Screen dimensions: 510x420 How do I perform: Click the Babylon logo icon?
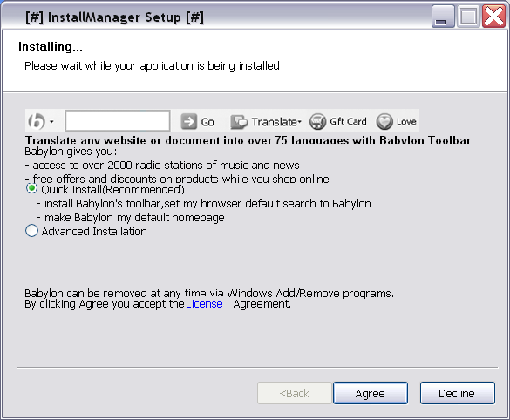point(37,122)
